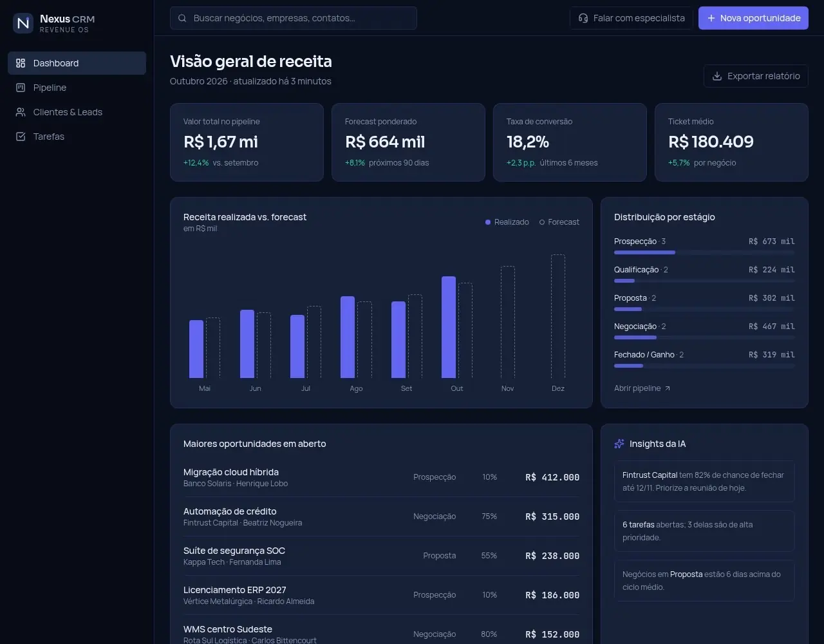The height and width of the screenshot is (644, 824).
Task: Navigate to Tarefas
Action: 77,137
